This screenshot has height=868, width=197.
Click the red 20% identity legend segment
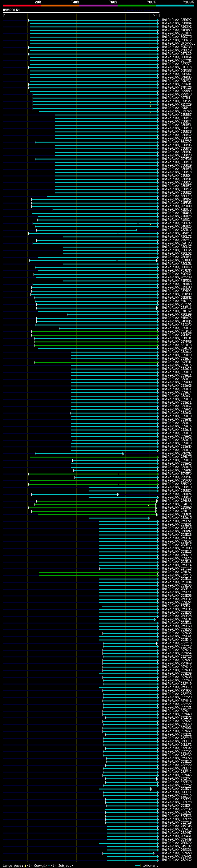click(x=22, y=6)
